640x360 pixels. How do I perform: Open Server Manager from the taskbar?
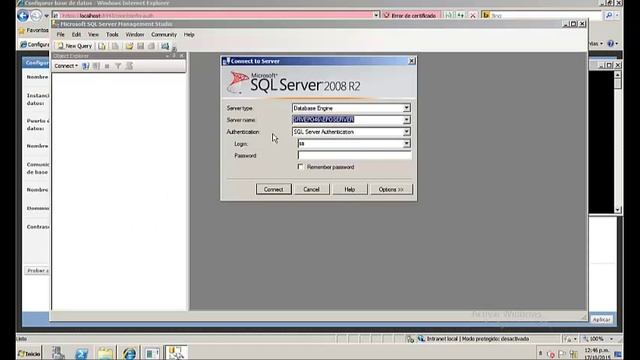pos(58,353)
